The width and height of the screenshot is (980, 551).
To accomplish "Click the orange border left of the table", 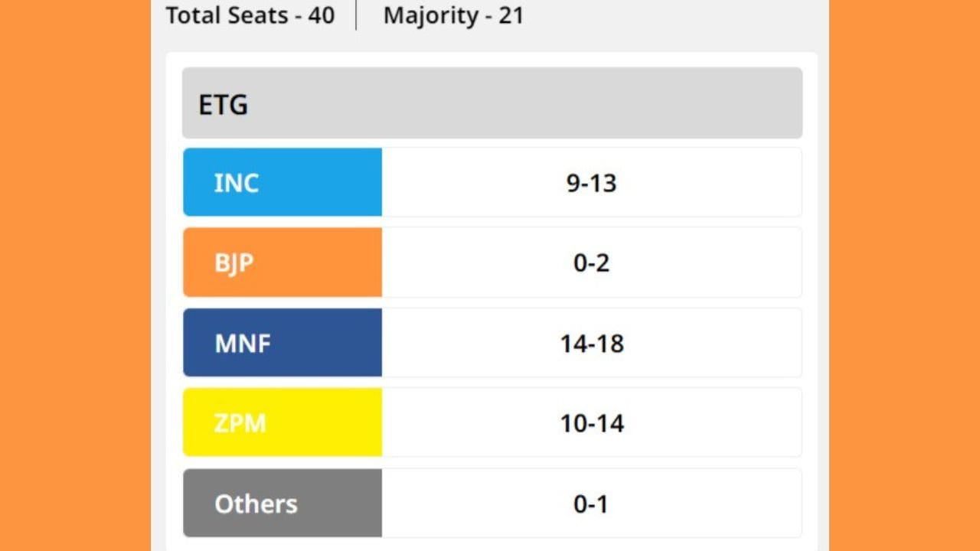I will 75,275.
